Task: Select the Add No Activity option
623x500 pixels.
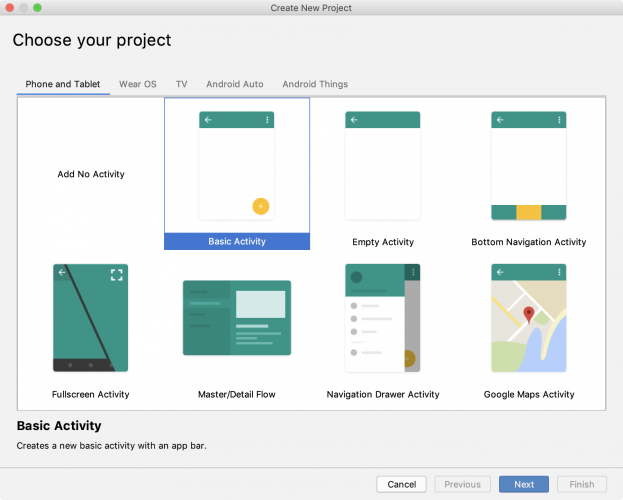Action: tap(91, 174)
